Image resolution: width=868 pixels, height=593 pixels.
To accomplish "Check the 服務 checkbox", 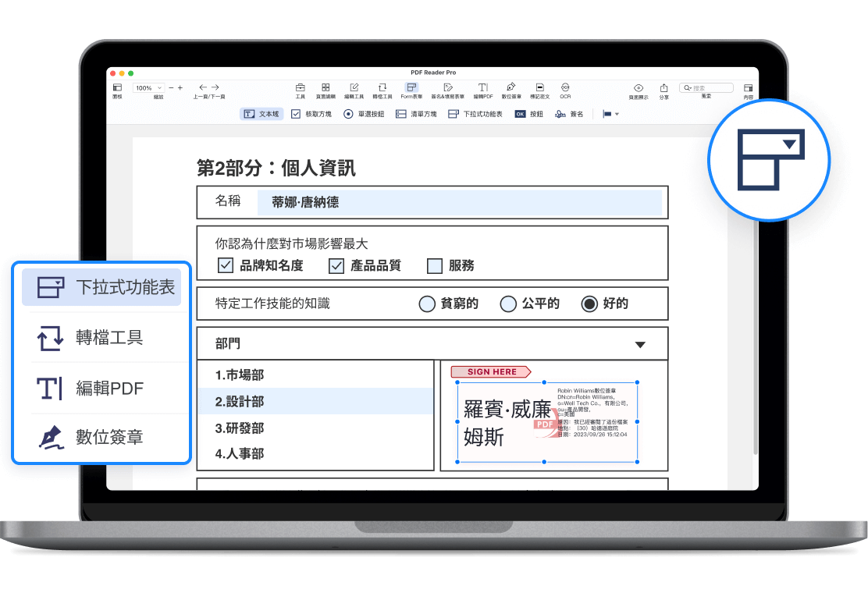I will pyautogui.click(x=435, y=266).
